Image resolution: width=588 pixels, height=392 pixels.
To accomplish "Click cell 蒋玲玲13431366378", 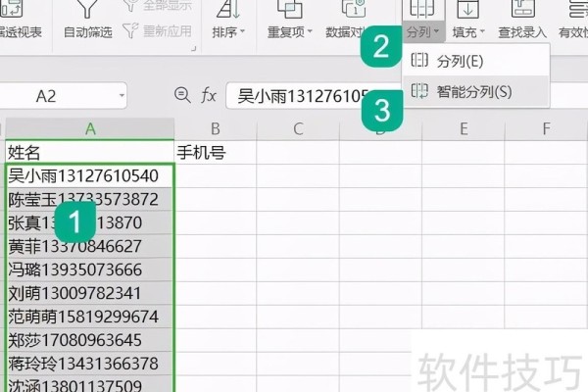I will (x=90, y=364).
